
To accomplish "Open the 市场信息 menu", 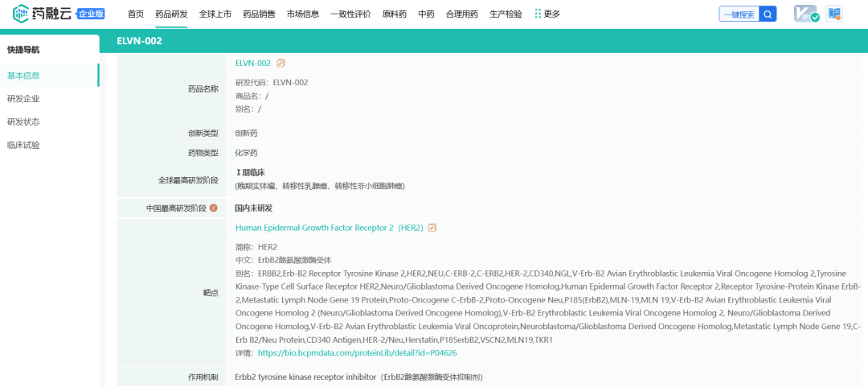I will pyautogui.click(x=303, y=14).
